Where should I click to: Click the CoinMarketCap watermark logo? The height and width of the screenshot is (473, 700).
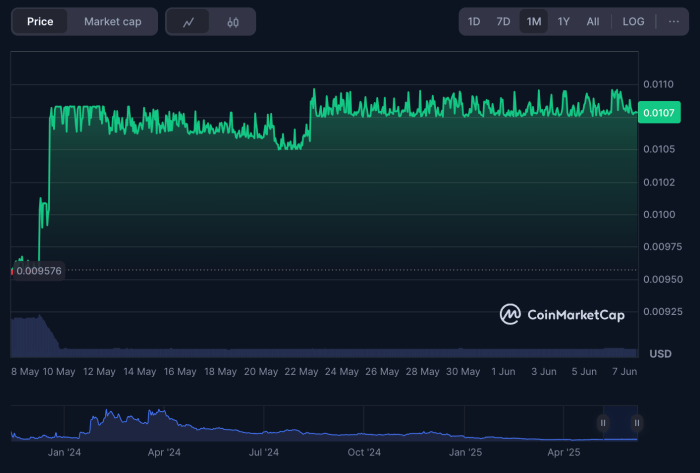tap(562, 314)
